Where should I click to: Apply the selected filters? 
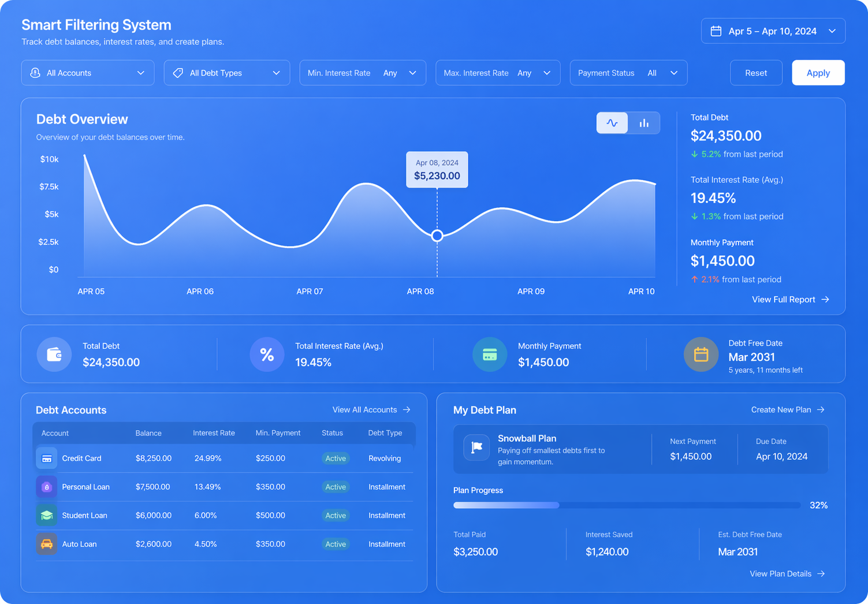tap(818, 73)
